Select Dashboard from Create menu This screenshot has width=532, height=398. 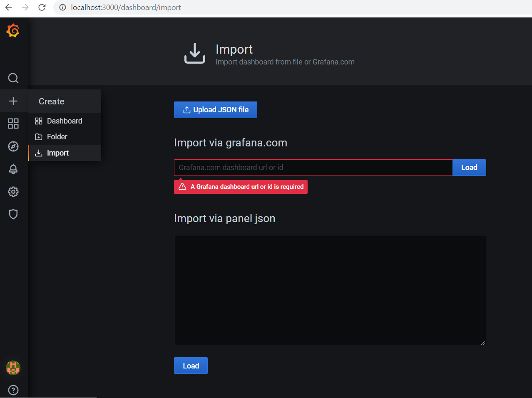65,121
